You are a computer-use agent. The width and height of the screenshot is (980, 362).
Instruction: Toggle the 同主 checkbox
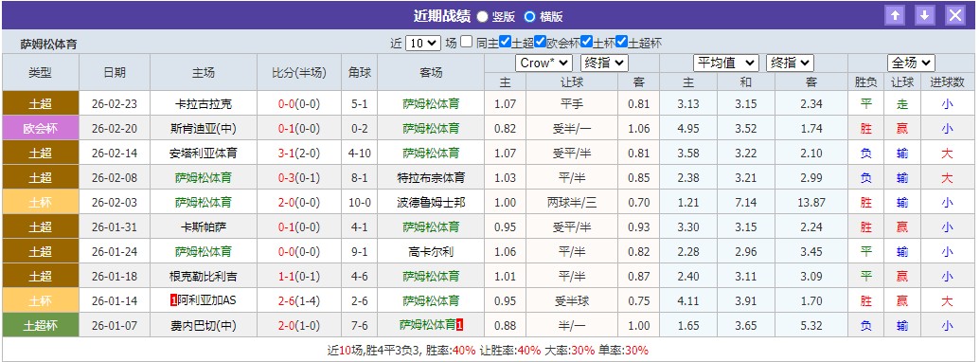click(466, 43)
